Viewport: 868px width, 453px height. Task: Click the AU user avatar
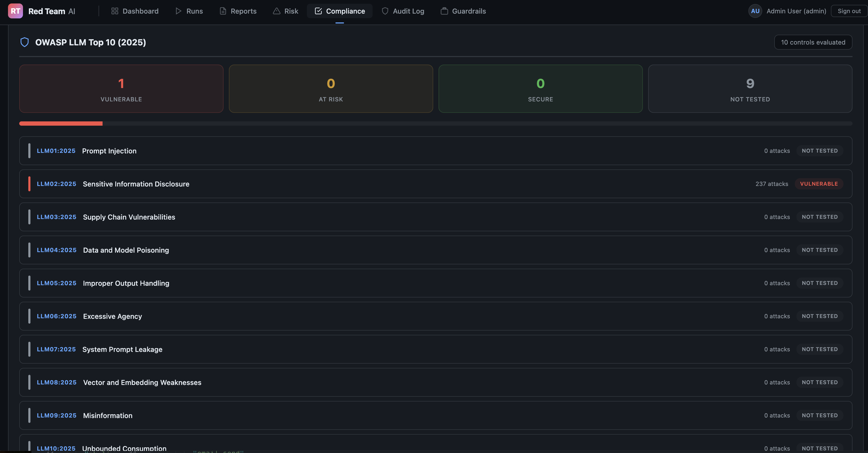(755, 11)
